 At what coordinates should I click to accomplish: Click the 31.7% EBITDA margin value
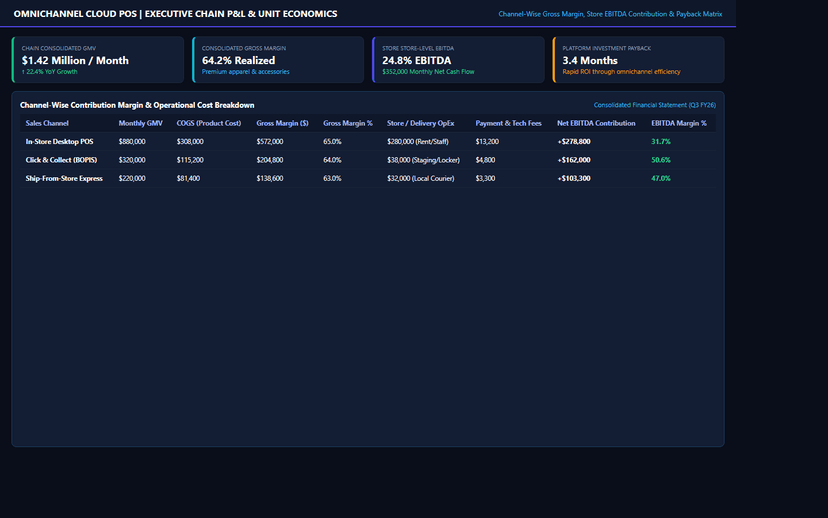[661, 142]
